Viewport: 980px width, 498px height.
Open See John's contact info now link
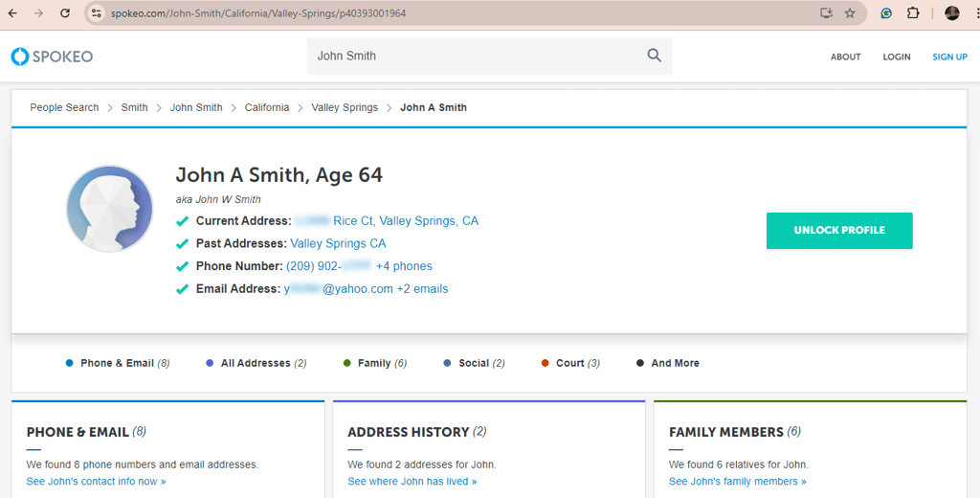(97, 481)
